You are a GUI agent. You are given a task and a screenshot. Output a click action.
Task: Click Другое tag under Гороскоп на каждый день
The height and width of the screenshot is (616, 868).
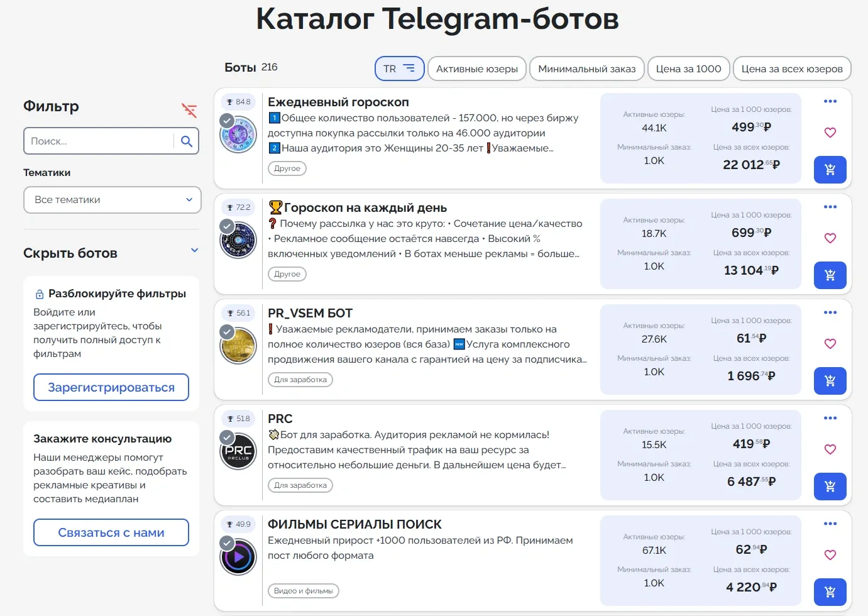pos(287,274)
